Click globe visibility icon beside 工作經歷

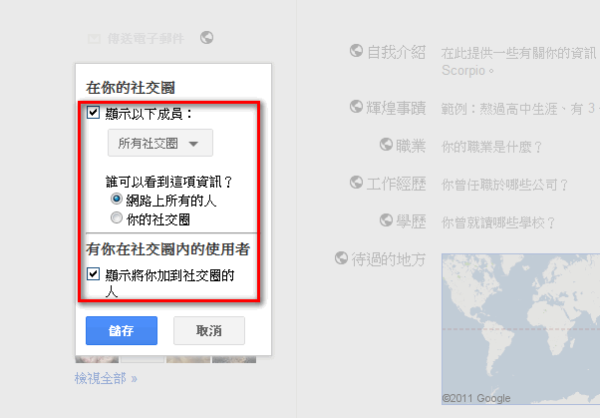click(356, 182)
